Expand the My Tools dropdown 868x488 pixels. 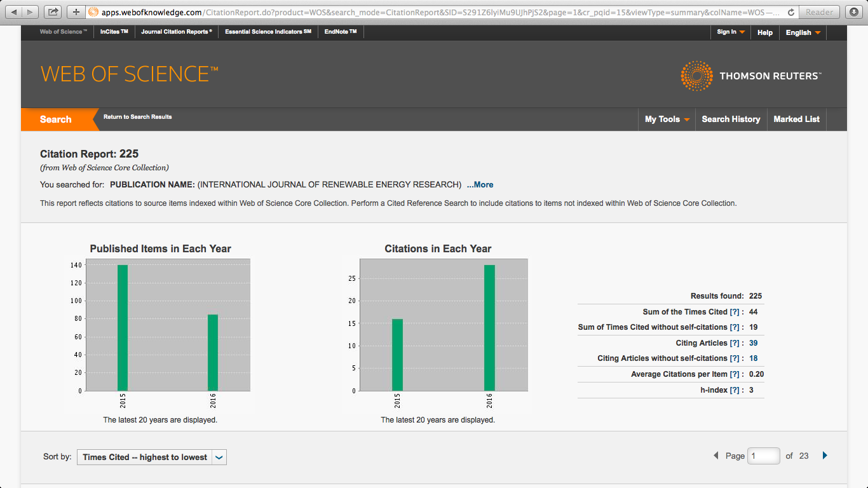[667, 119]
